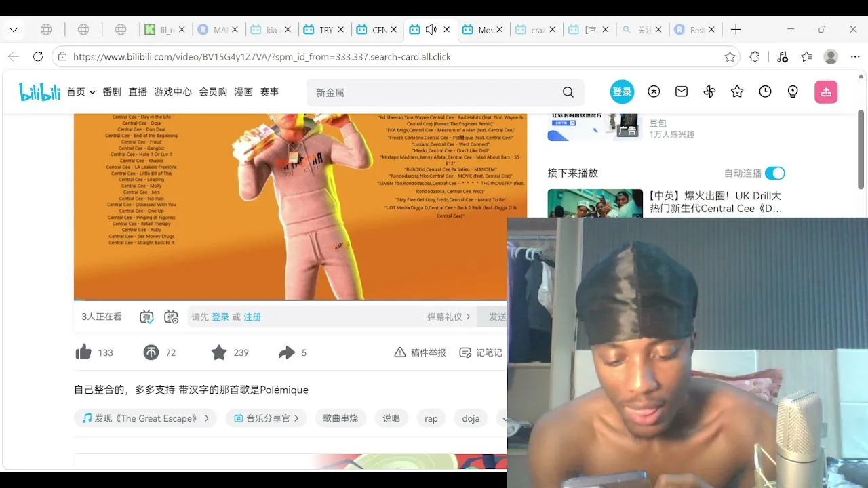The image size is (868, 488).
Task: Select the 说唱 tag
Action: point(391,418)
